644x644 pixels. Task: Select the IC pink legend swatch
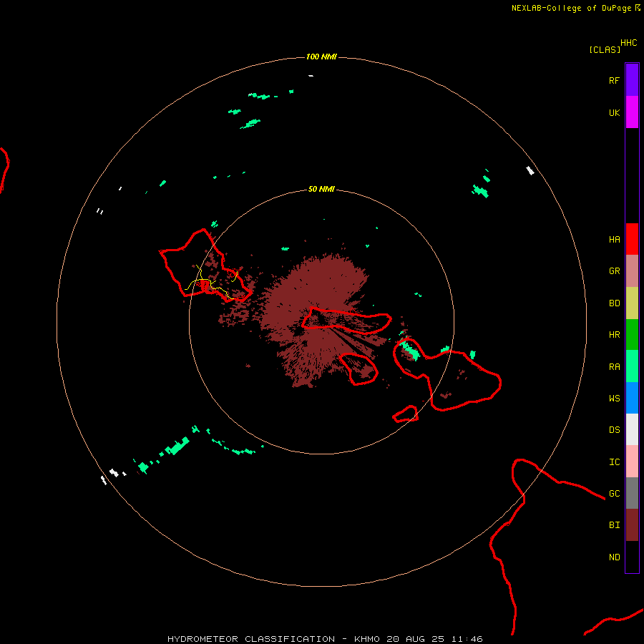point(632,462)
